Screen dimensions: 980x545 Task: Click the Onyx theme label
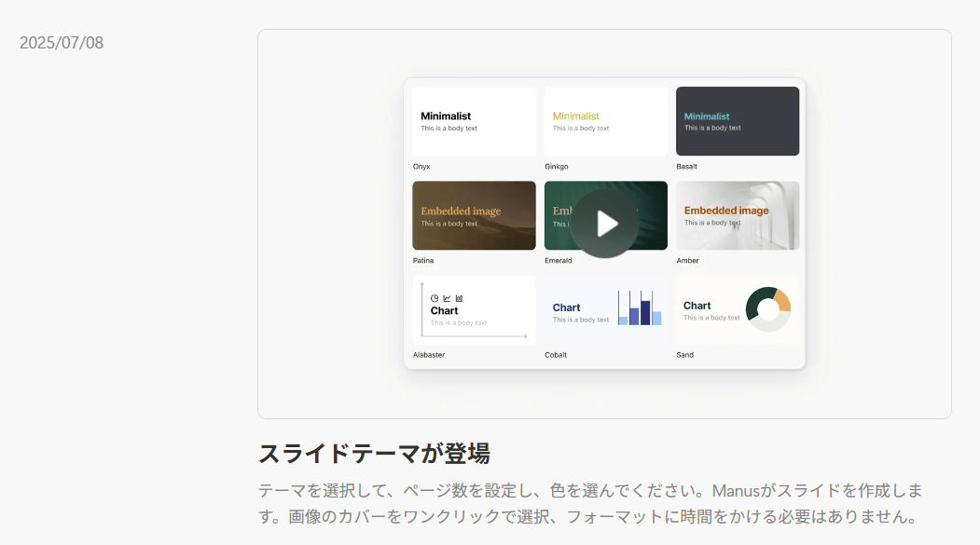coord(421,167)
